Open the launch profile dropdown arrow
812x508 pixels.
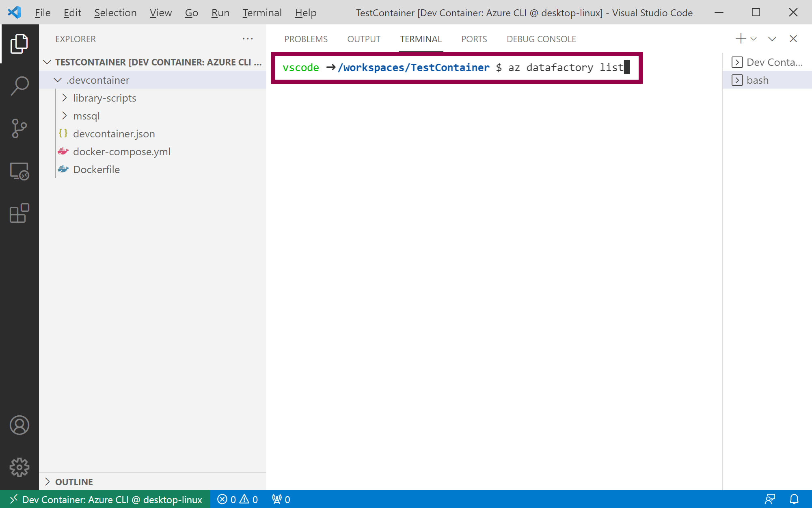click(x=754, y=39)
